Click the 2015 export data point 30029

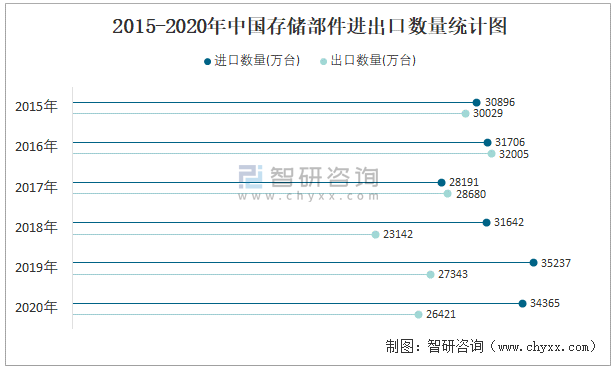coord(466,114)
